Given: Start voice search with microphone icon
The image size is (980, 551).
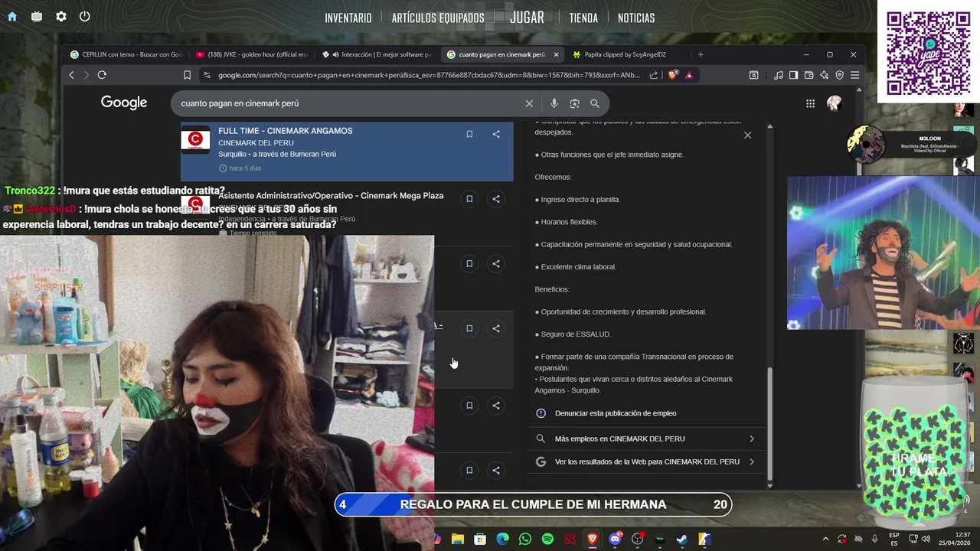Looking at the screenshot, I should tap(554, 103).
